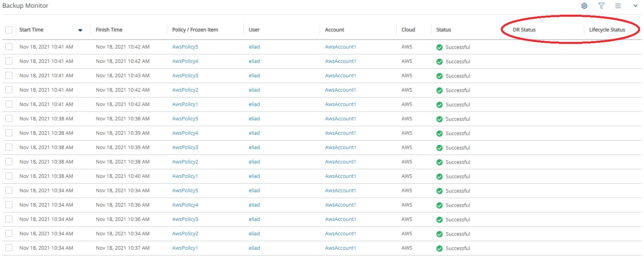Click the filter funnel icon

(601, 6)
